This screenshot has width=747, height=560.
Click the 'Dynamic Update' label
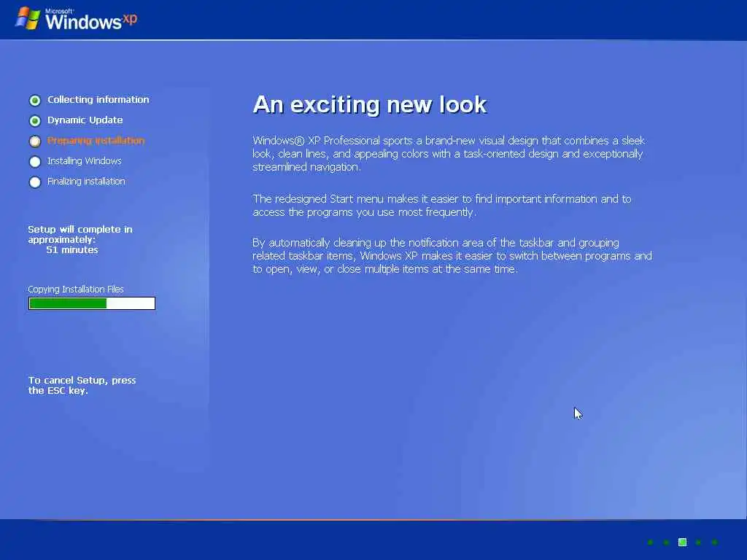pyautogui.click(x=85, y=120)
